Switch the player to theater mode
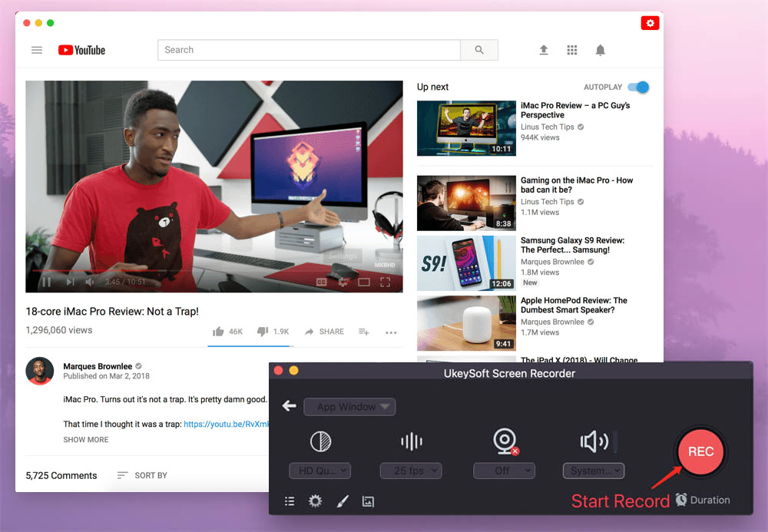The height and width of the screenshot is (532, 768). [364, 282]
